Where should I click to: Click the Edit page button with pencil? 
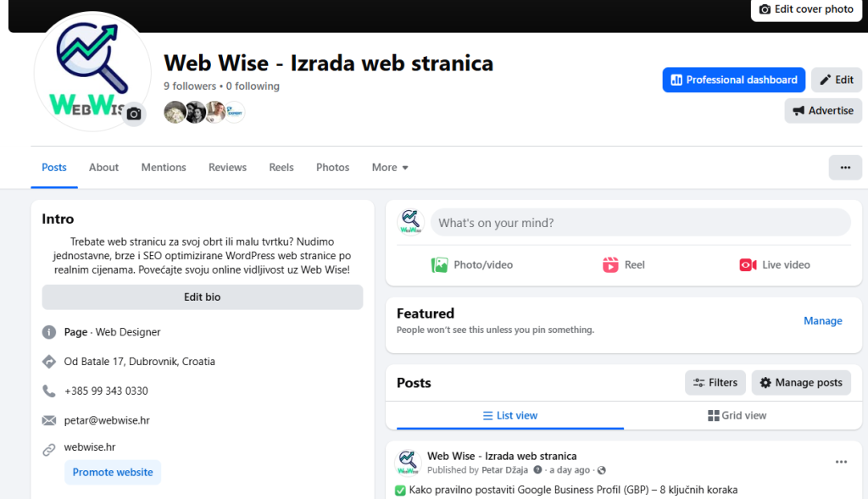(x=837, y=80)
